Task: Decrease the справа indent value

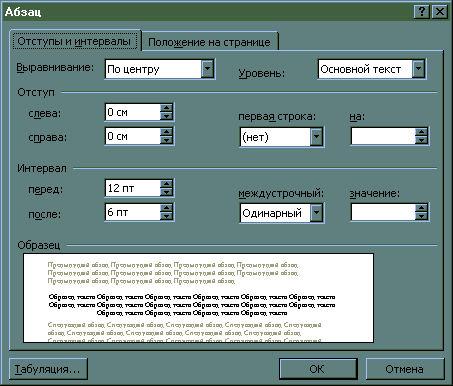Action: pos(166,140)
